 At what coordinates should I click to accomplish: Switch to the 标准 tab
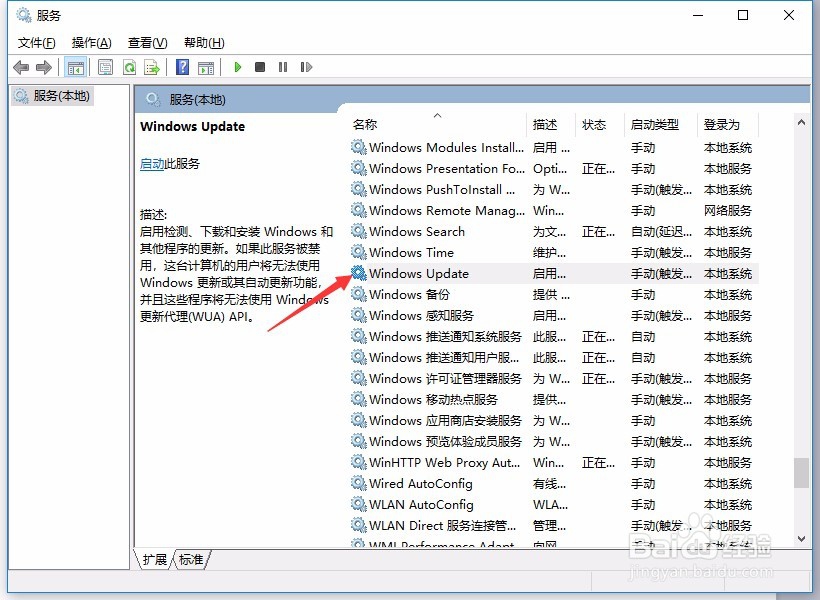pos(191,559)
